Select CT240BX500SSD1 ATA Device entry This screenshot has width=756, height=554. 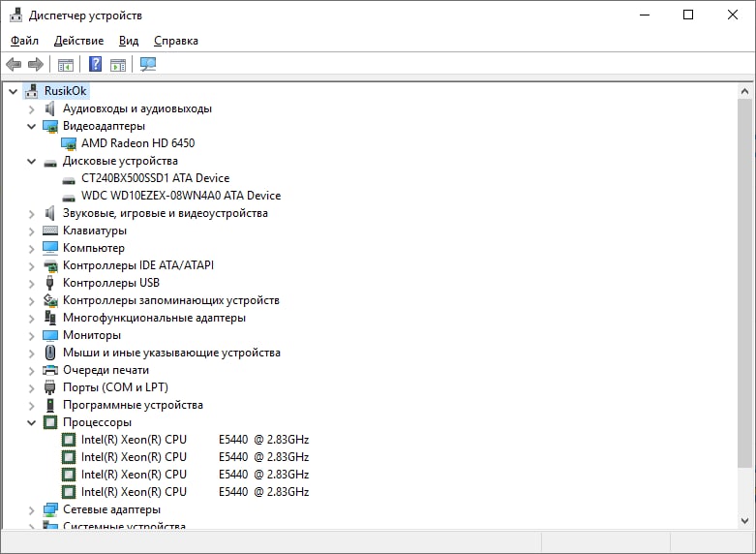[x=155, y=178]
